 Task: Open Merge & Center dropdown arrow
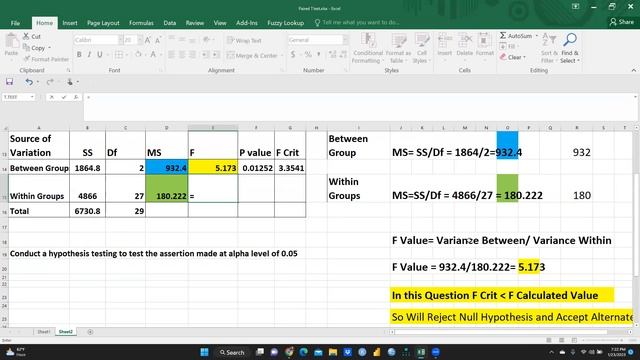pos(282,55)
